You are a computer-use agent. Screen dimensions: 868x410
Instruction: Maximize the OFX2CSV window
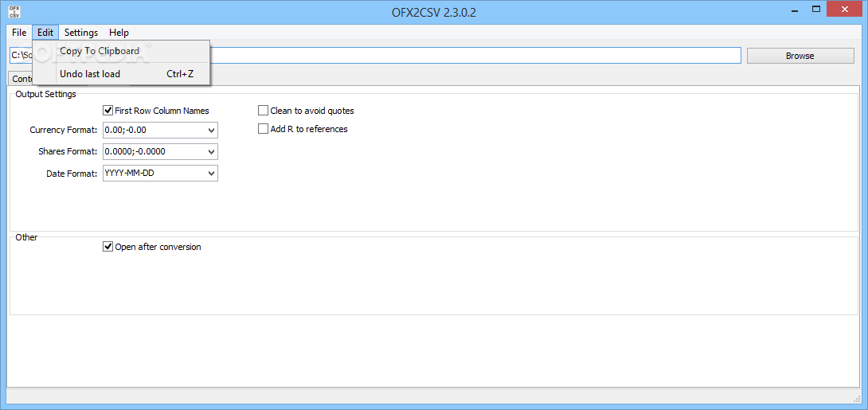click(816, 9)
